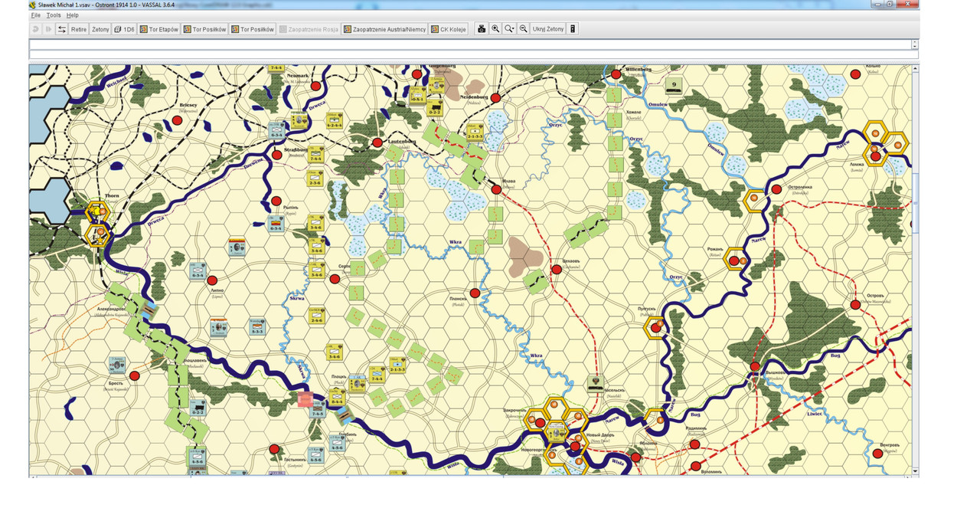Select the 6-3-4 blue counter near Lipno

(x=198, y=270)
